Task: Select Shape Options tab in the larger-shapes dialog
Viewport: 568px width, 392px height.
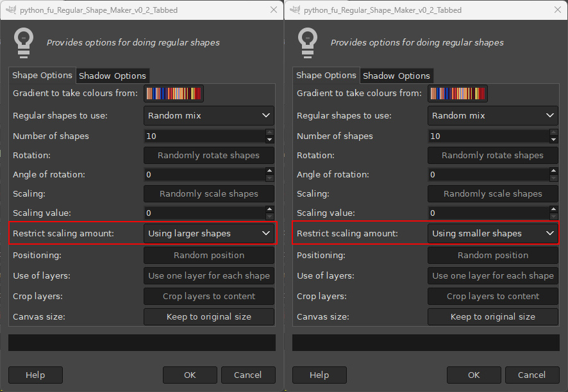Action: pyautogui.click(x=42, y=76)
